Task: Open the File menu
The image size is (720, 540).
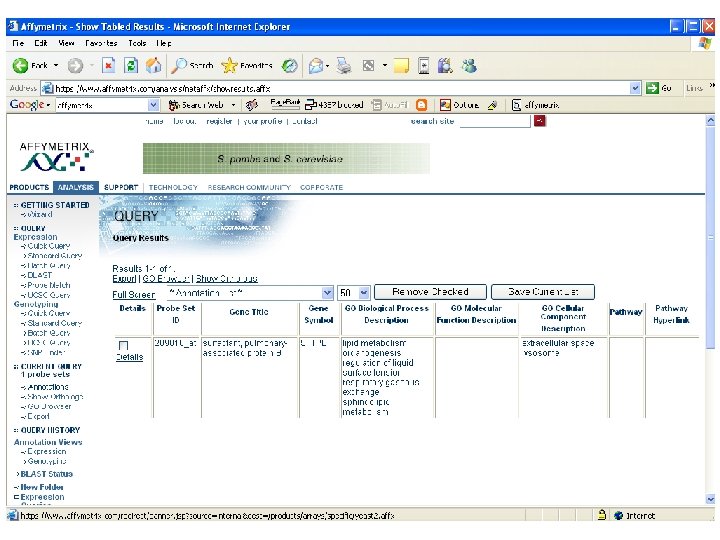Action: click(18, 43)
